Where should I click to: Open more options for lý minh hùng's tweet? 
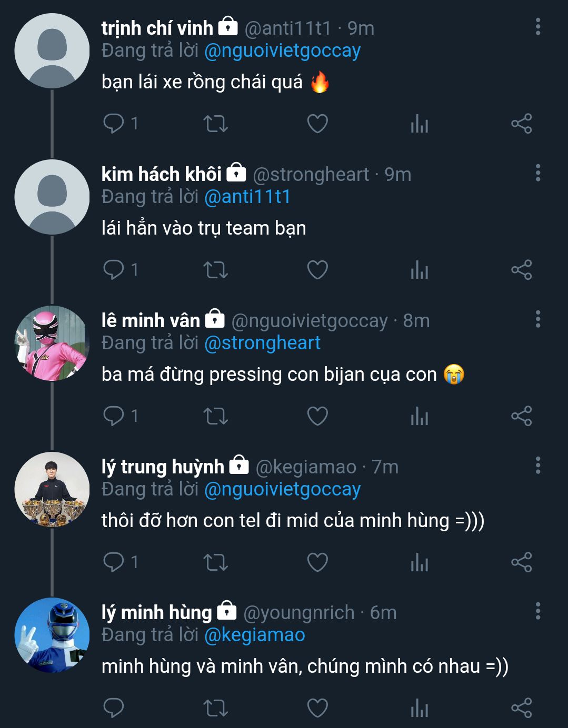537,611
